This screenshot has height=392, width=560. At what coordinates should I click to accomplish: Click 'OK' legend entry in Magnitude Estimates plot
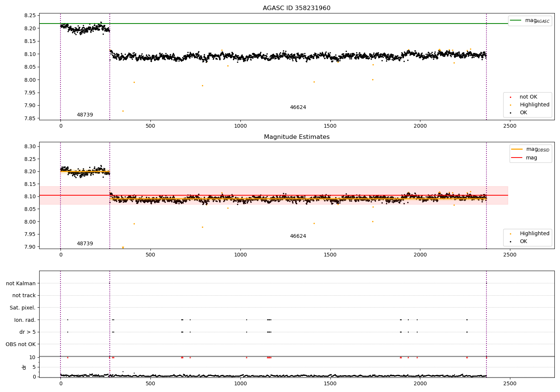523,242
